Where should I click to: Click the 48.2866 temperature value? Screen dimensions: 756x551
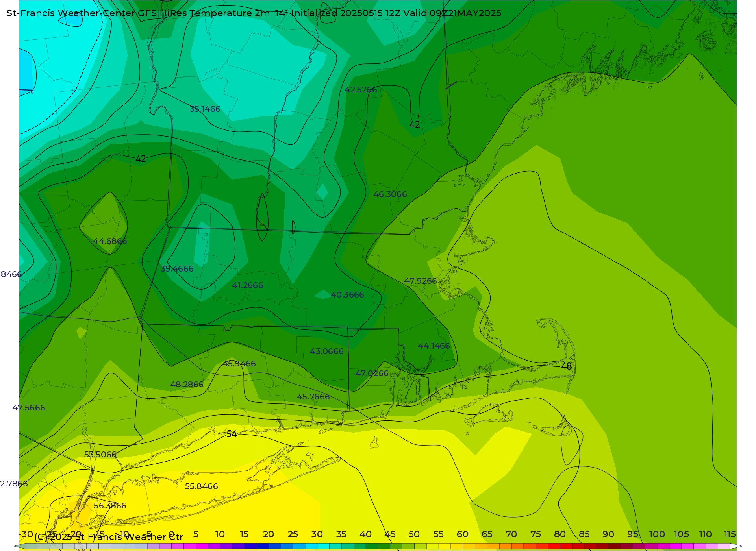[x=187, y=385]
